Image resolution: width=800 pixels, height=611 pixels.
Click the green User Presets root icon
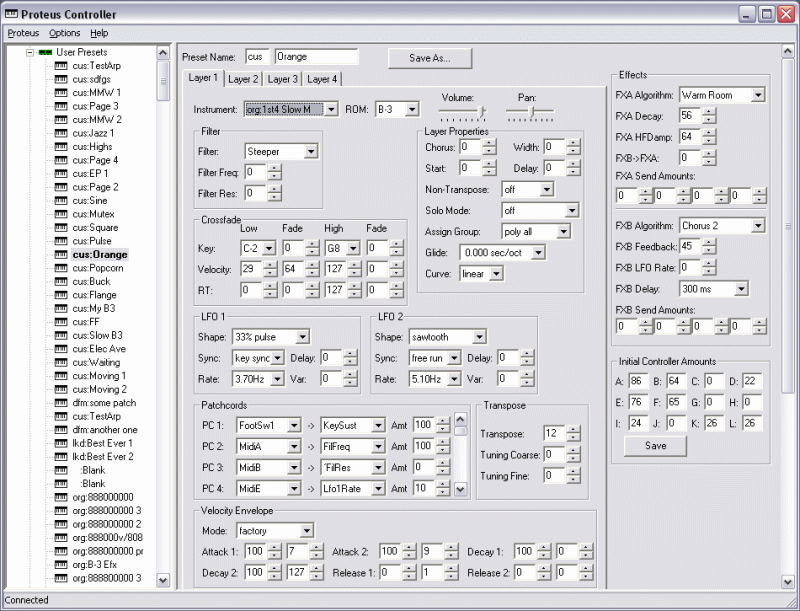coord(46,51)
